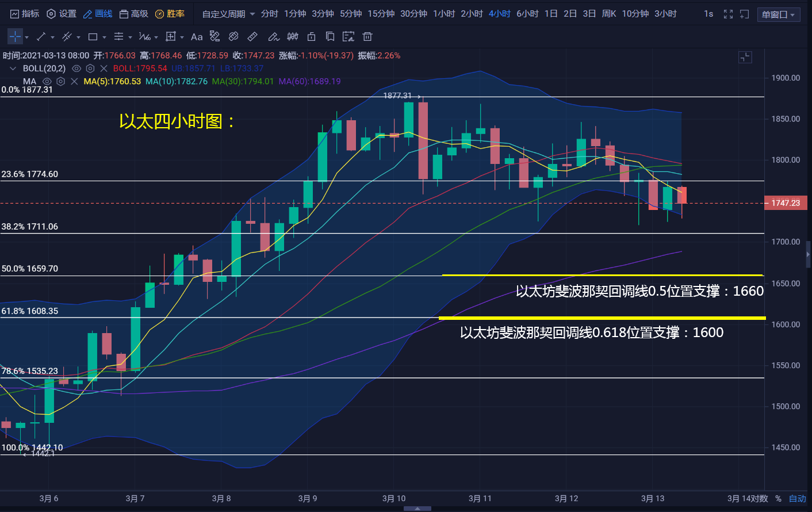This screenshot has height=512, width=812.
Task: Toggle the 自动 auto scale option
Action: 797,498
